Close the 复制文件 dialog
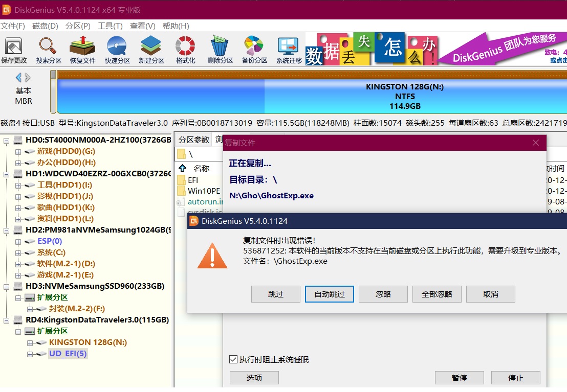Image resolution: width=567 pixels, height=392 pixels. coord(536,143)
